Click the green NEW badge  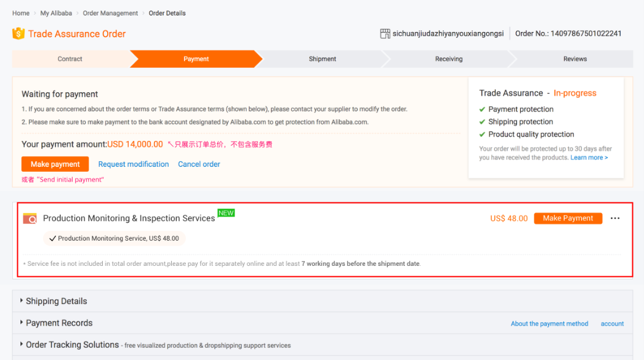226,213
